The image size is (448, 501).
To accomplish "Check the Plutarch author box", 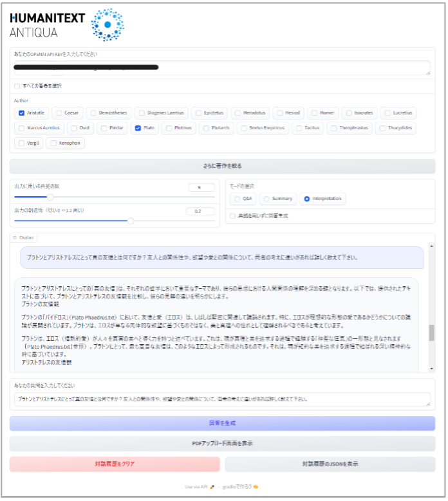I will (206, 128).
